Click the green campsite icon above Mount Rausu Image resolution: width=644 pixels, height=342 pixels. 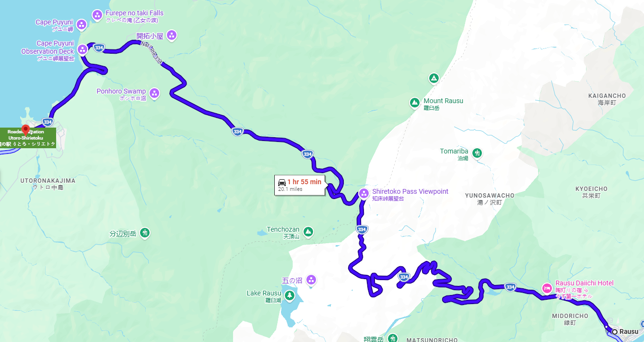(433, 78)
